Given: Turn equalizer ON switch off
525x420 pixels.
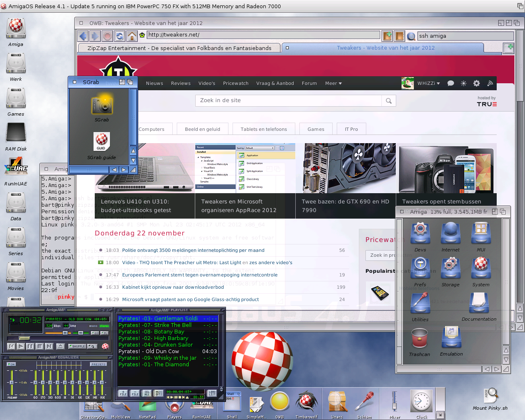Looking at the screenshot, I should click(x=11, y=364).
